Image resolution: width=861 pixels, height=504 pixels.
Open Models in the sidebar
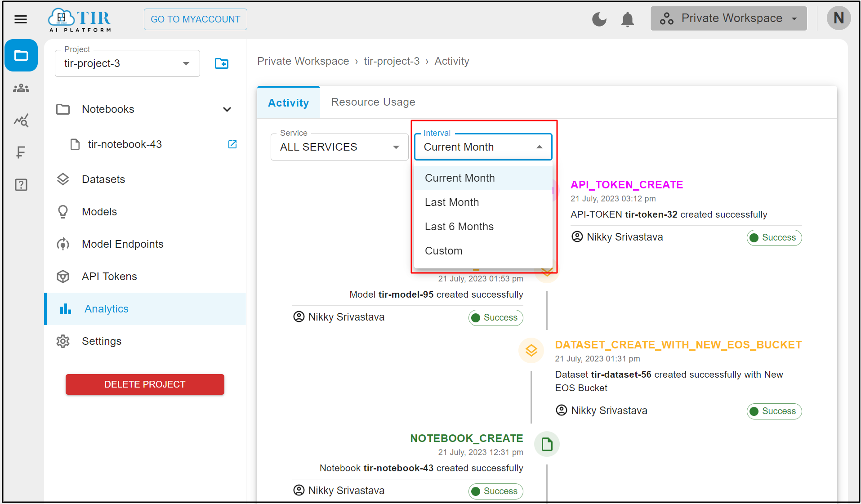tap(145, 212)
